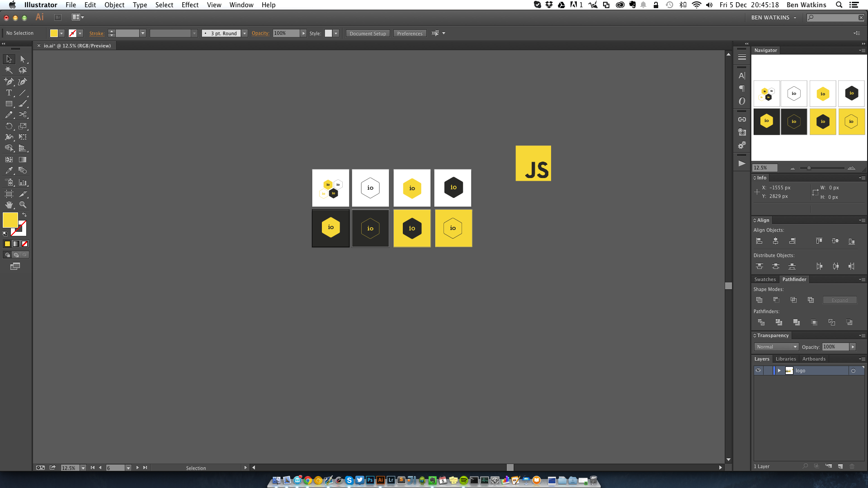Viewport: 868px width, 488px height.
Task: Set color mode to None
Action: tap(25, 244)
